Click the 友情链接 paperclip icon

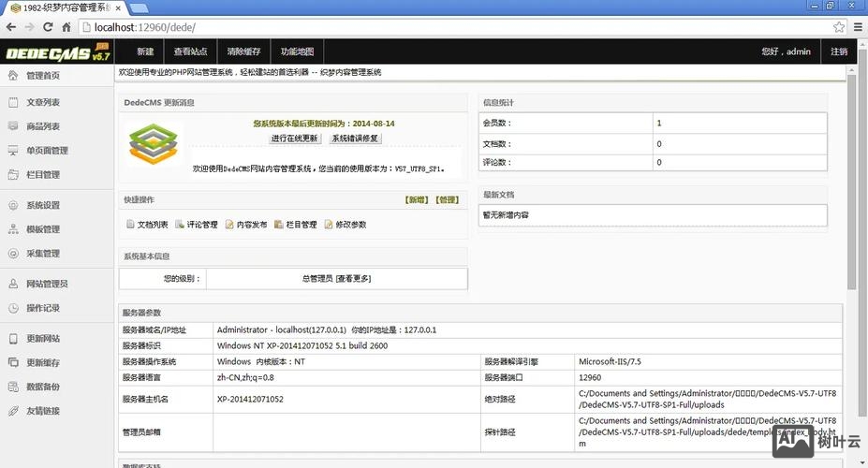click(13, 411)
